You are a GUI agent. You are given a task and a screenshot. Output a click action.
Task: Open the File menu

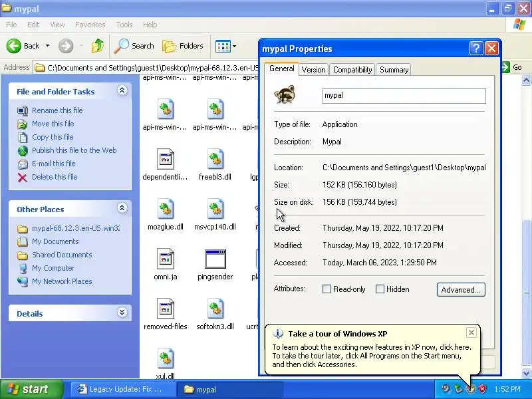click(11, 25)
